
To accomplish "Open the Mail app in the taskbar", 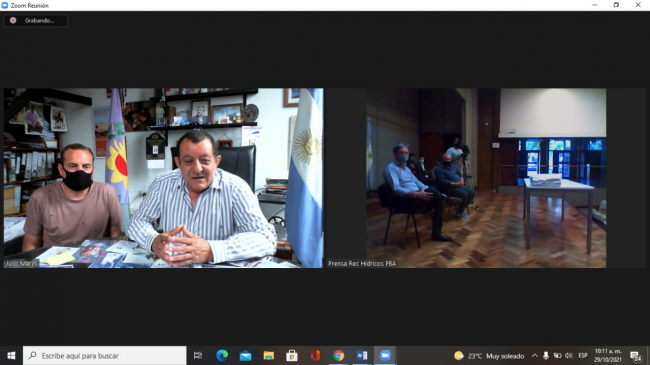I will coord(245,355).
